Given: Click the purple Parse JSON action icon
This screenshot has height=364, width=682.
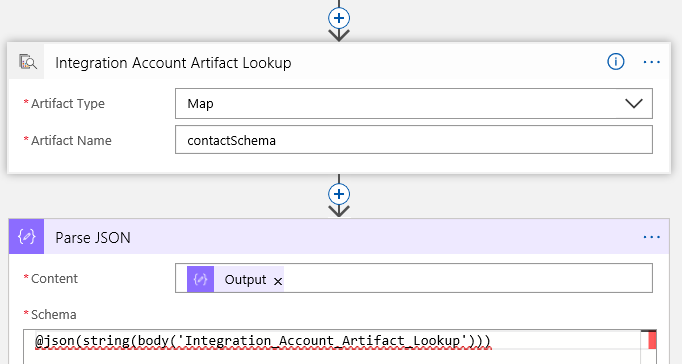Looking at the screenshot, I should tap(27, 237).
